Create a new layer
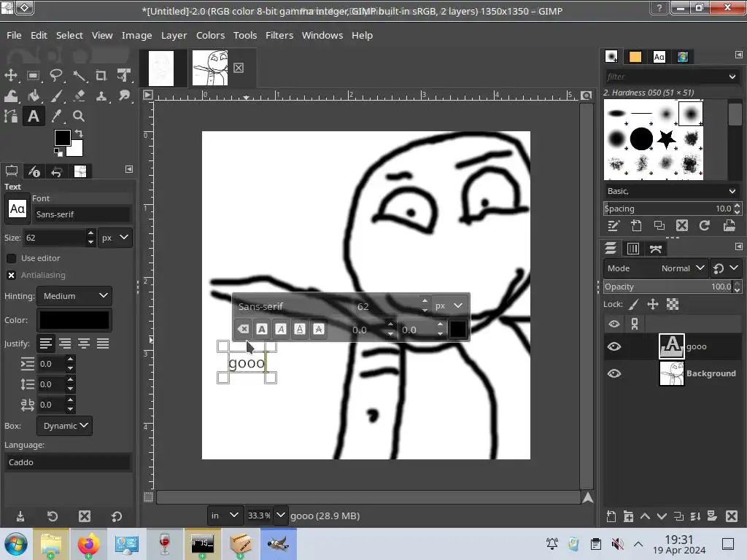The width and height of the screenshot is (747, 560). [611, 516]
